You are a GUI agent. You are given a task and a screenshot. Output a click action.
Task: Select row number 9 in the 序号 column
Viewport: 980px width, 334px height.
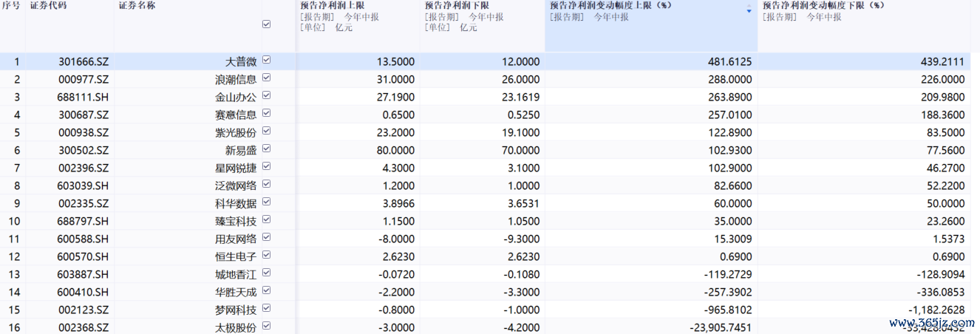pos(16,203)
